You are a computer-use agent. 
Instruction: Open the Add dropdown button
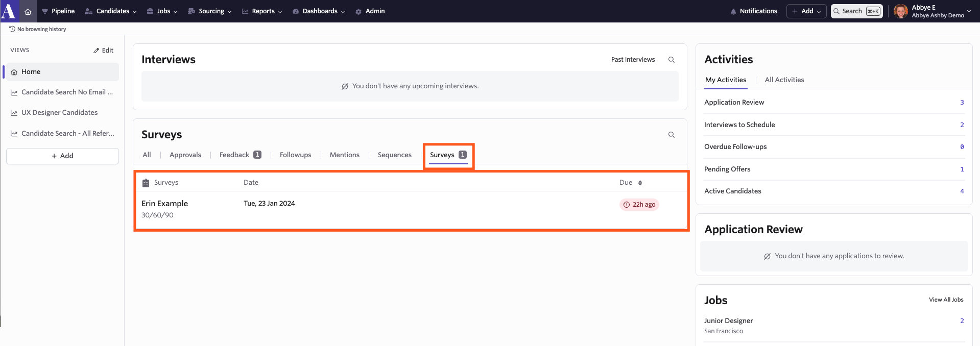point(806,11)
